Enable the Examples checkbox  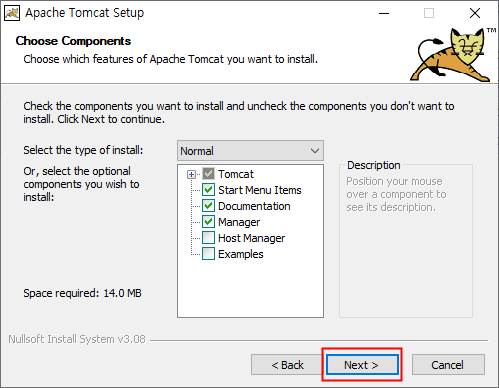tap(208, 254)
